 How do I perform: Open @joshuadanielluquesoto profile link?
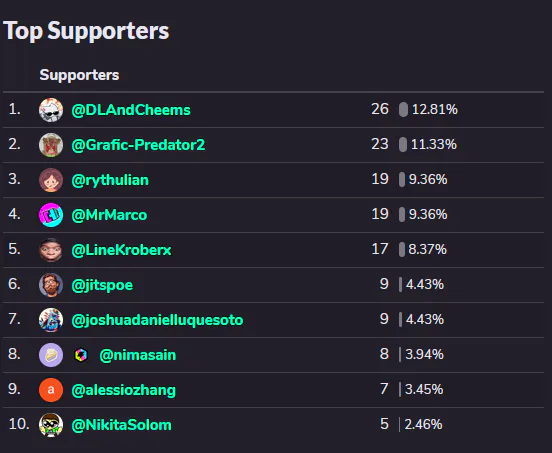point(157,320)
